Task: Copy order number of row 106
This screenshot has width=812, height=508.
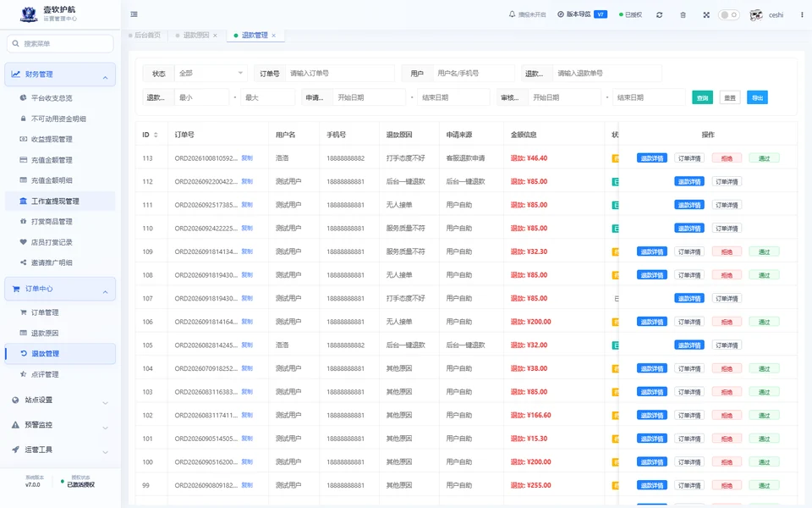Action: [247, 322]
